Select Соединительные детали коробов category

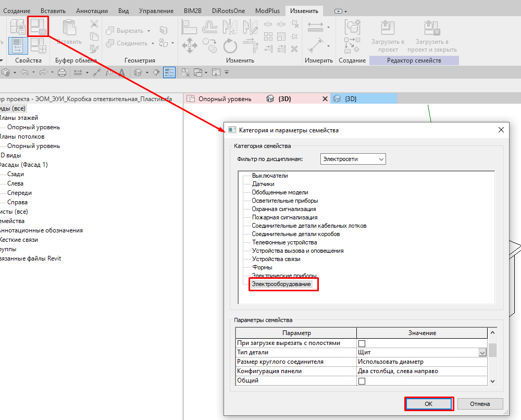click(296, 234)
